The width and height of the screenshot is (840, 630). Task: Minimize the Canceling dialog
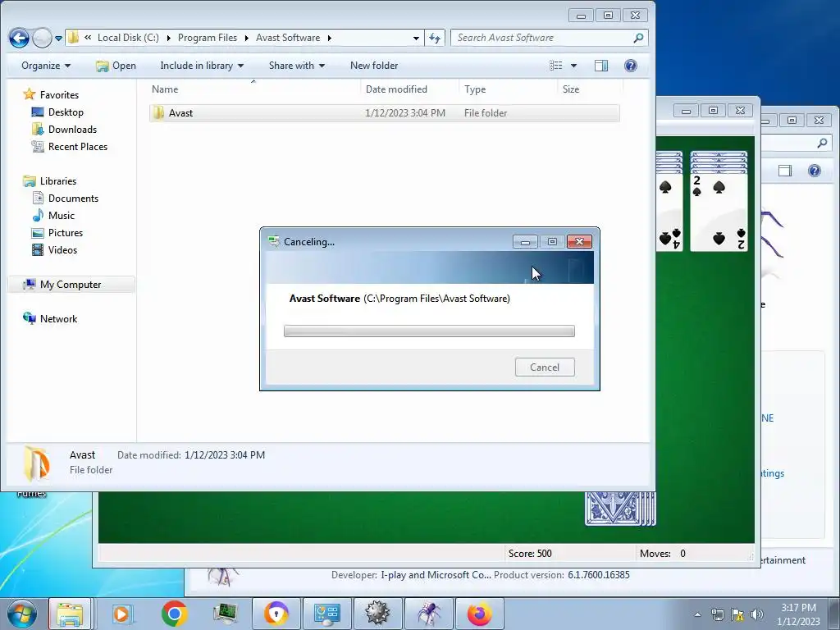click(x=525, y=242)
